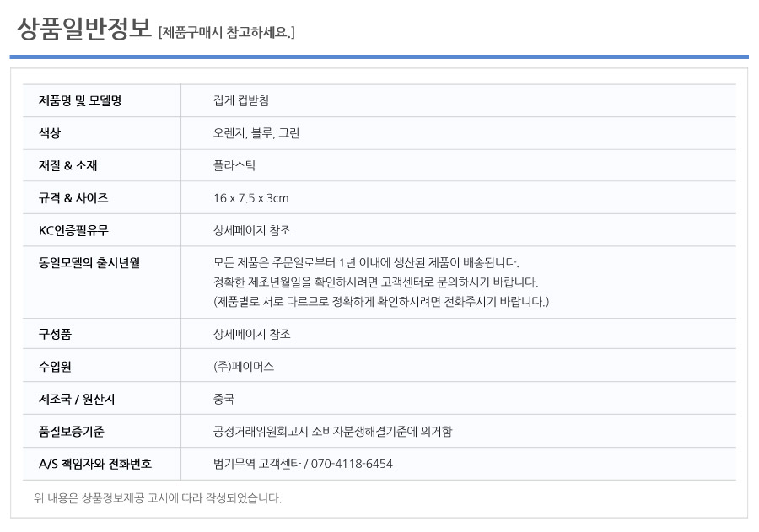Click the 070-4118-6454 phone number
759x532 pixels.
pyautogui.click(x=352, y=464)
